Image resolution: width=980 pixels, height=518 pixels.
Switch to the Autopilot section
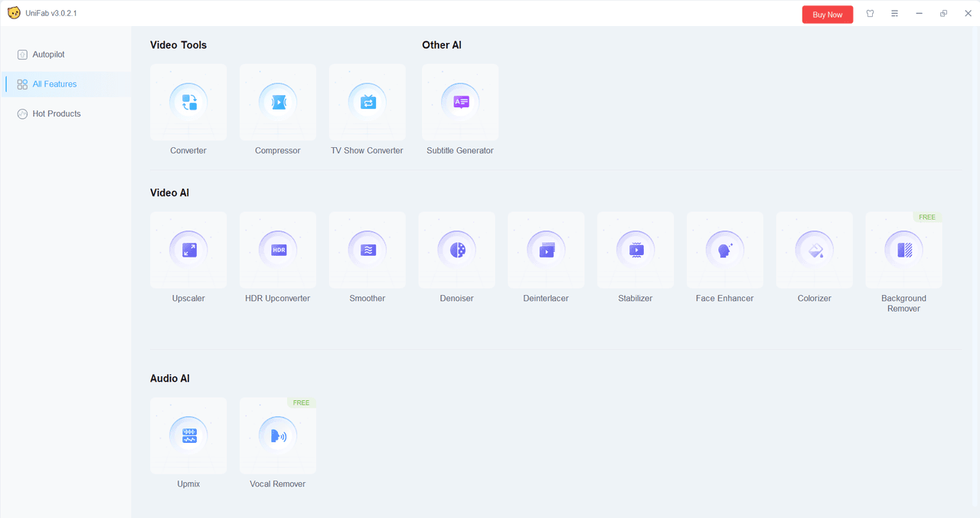coord(67,55)
